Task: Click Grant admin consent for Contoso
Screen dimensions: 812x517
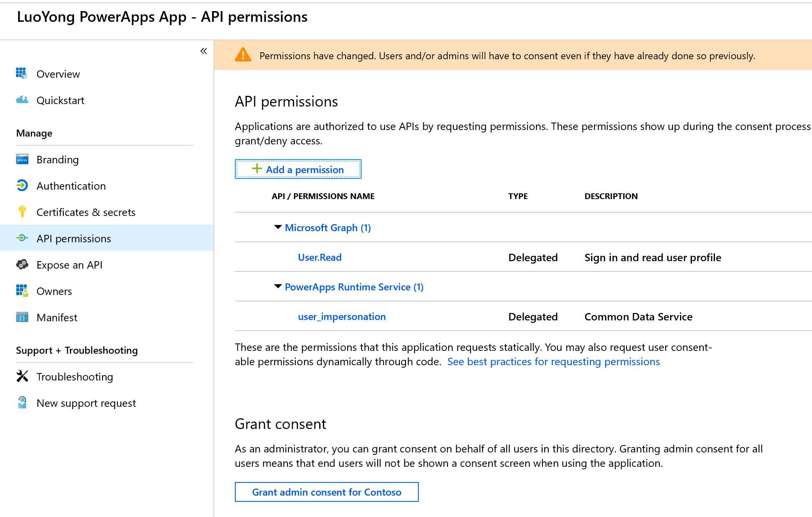Action: click(x=327, y=492)
